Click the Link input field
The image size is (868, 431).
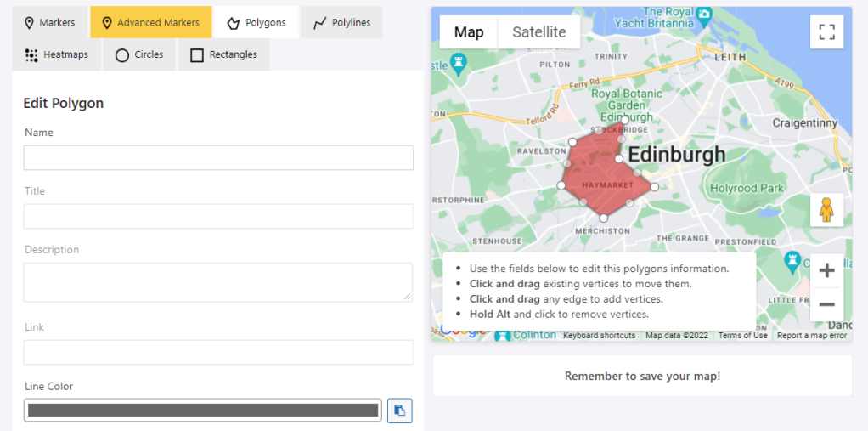218,352
